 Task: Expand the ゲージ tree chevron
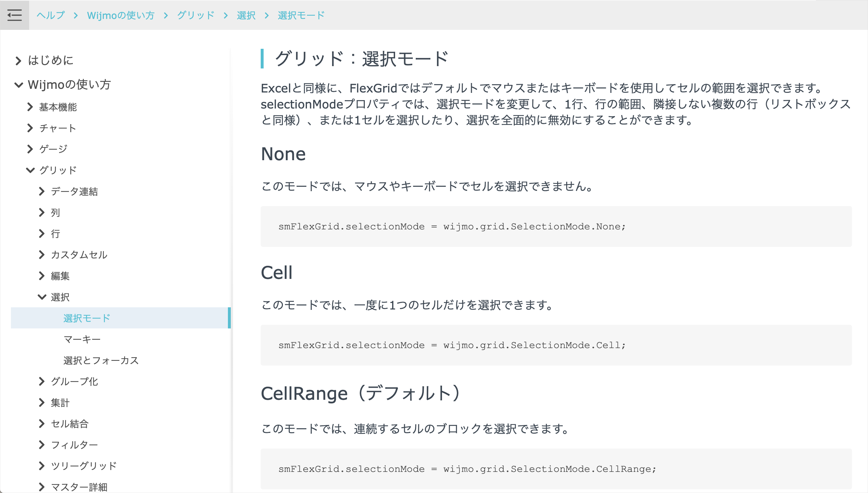tap(30, 149)
